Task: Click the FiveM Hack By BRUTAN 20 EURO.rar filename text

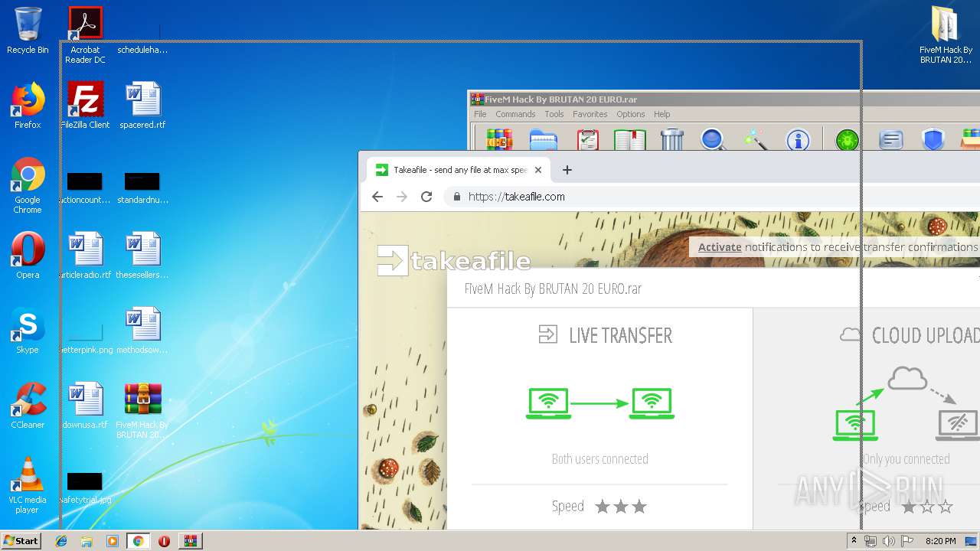Action: click(553, 289)
